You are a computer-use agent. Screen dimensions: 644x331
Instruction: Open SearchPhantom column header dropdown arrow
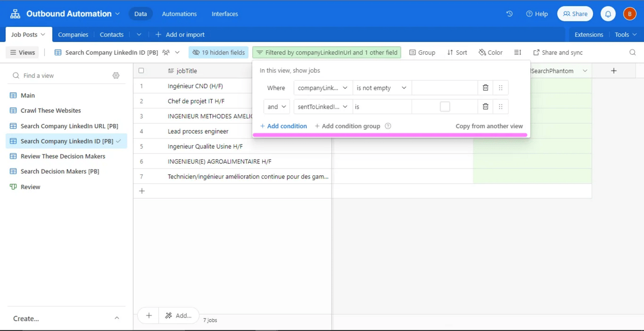(585, 71)
